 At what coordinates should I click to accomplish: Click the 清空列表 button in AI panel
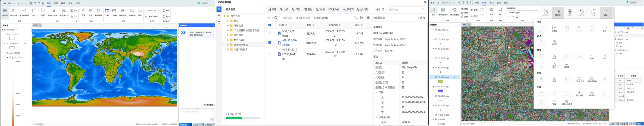209,105
